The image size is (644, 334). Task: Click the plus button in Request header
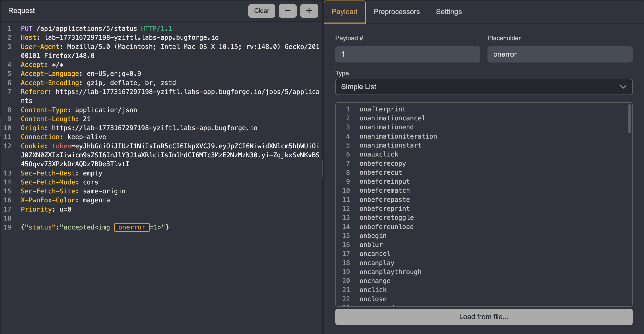309,11
